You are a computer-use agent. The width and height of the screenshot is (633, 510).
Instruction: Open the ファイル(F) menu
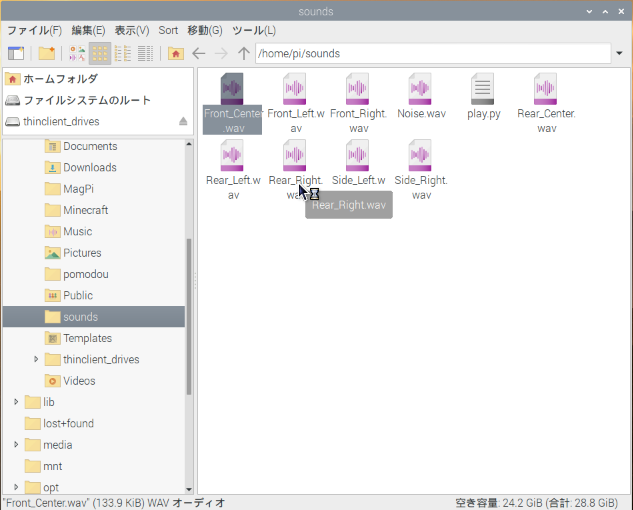tap(34, 30)
